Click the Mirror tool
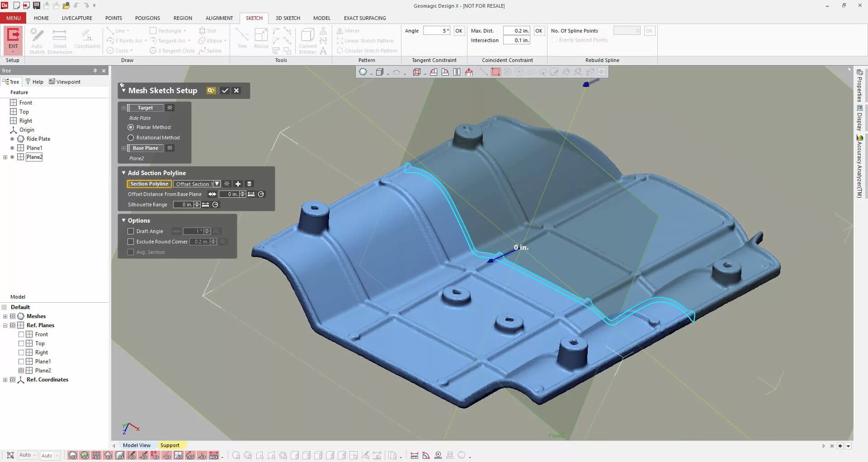Viewport: 868px width, 462px height. click(349, 30)
